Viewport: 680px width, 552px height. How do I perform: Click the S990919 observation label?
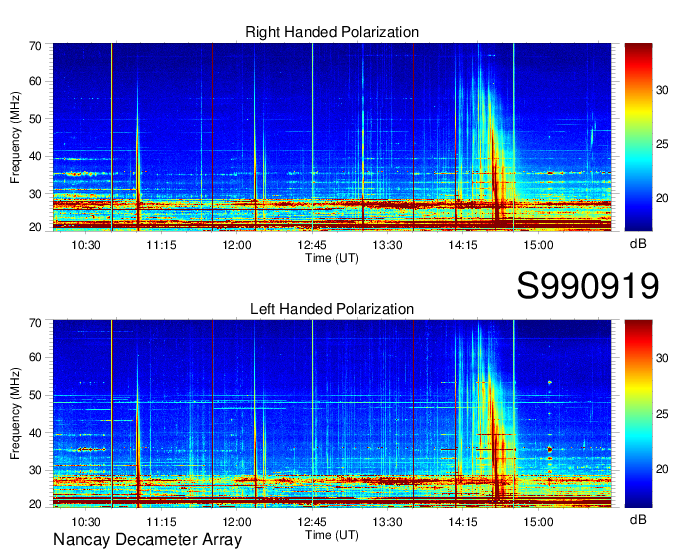588,286
